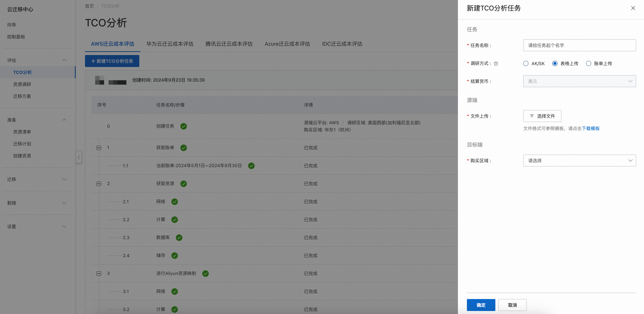Open 迁移方案 in the sidebar
Screen dimensions: 644x314
point(22,96)
